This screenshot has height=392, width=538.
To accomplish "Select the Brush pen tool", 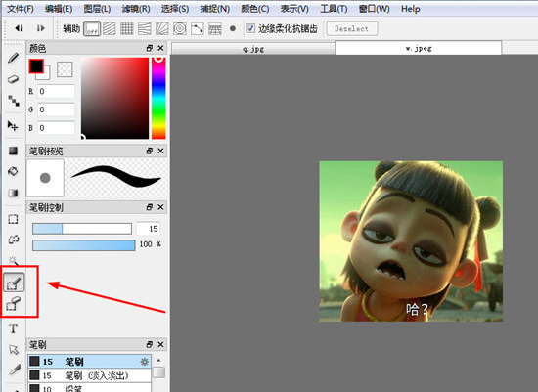I will pyautogui.click(x=13, y=58).
